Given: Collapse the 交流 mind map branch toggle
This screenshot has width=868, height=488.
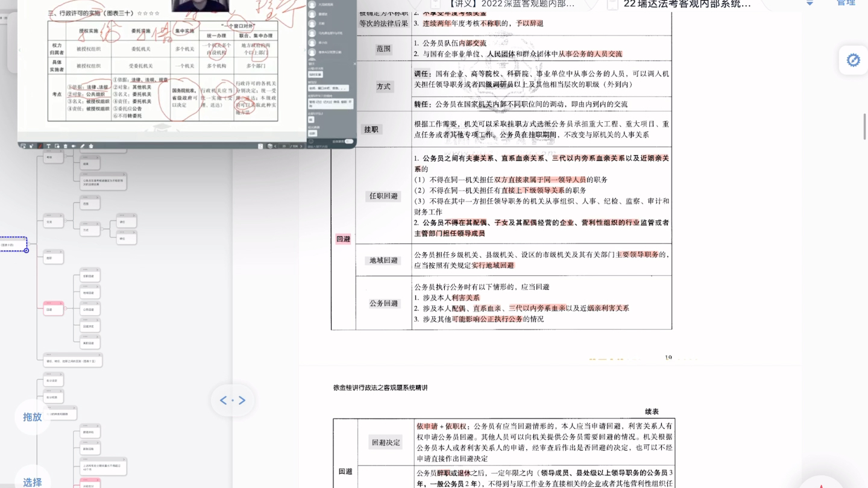Looking at the screenshot, I should coord(65,220).
